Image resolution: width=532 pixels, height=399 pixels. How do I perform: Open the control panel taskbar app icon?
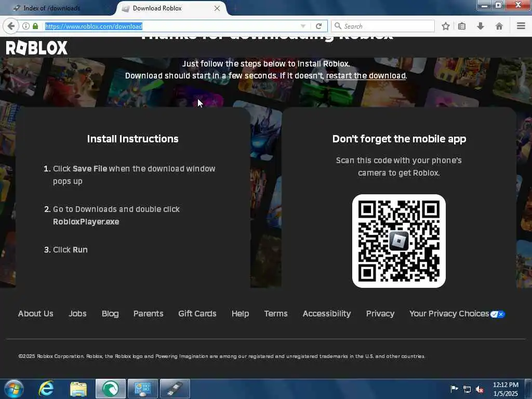(x=142, y=389)
